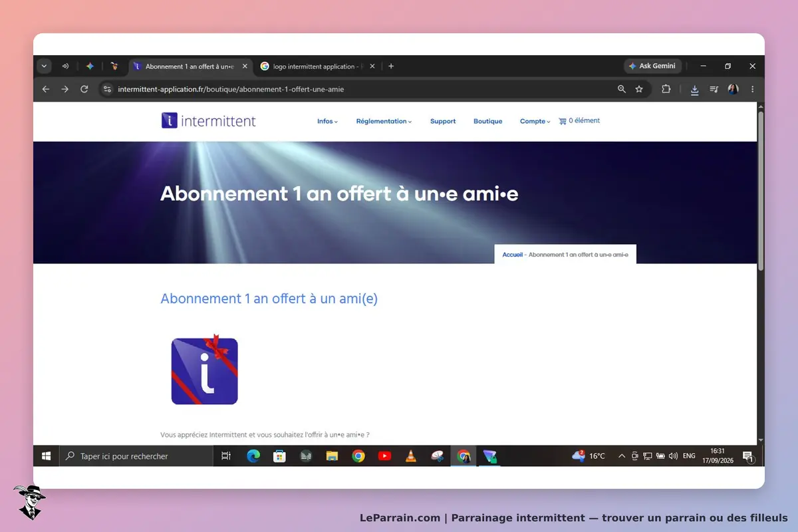The width and height of the screenshot is (798, 532).
Task: Open the Chrome profile avatar
Action: [x=733, y=89]
